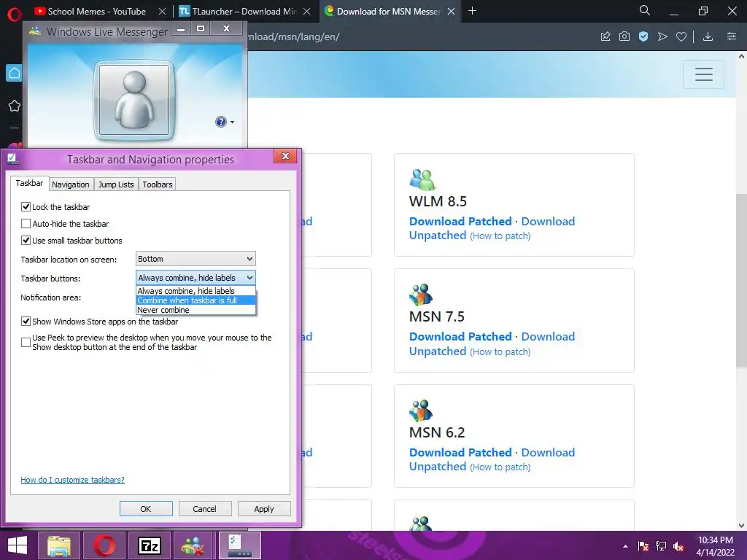Switch to the Toolbars tab
The height and width of the screenshot is (560, 747).
[158, 184]
